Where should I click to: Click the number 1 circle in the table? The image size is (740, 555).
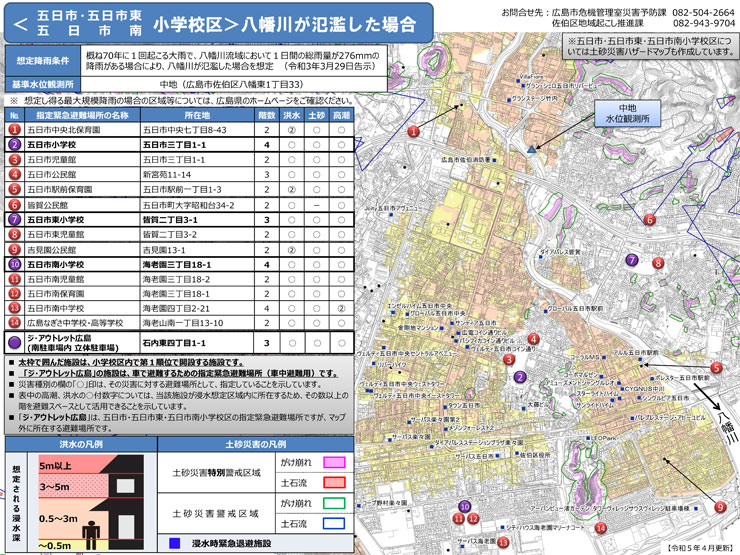tap(15, 129)
